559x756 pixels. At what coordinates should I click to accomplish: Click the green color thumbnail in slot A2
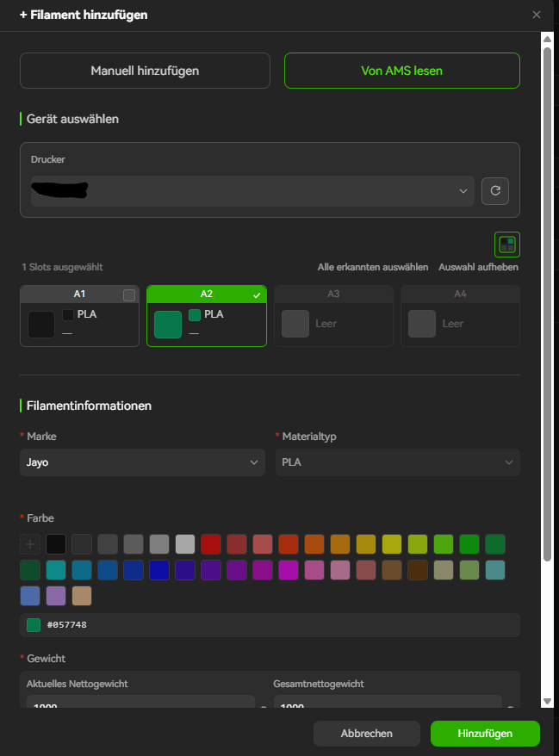[168, 324]
